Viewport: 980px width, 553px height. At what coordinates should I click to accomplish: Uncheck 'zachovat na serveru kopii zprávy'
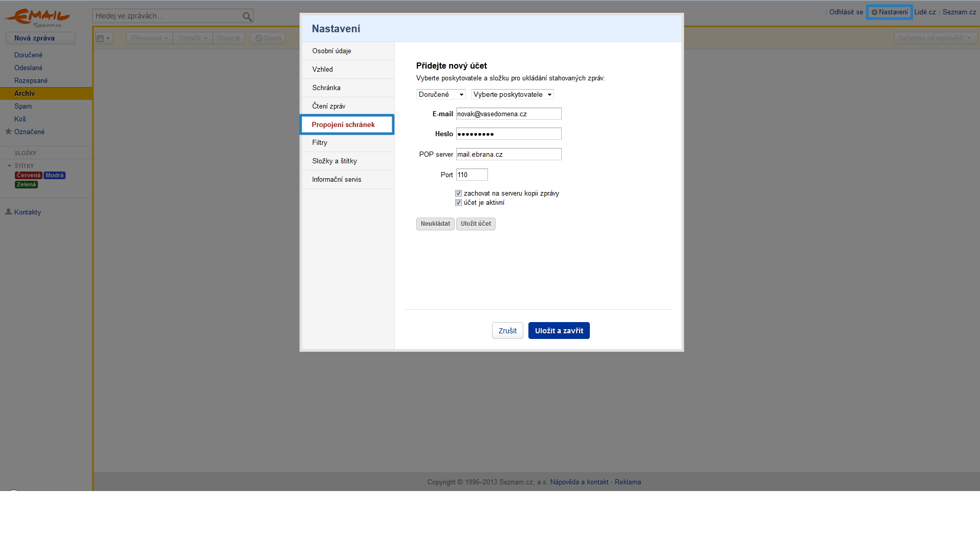pyautogui.click(x=458, y=194)
